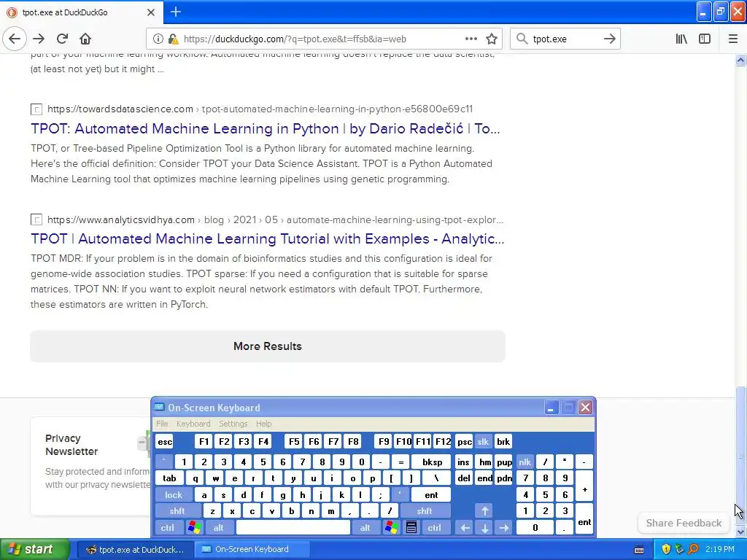Open the Windows start menu

pyautogui.click(x=34, y=549)
